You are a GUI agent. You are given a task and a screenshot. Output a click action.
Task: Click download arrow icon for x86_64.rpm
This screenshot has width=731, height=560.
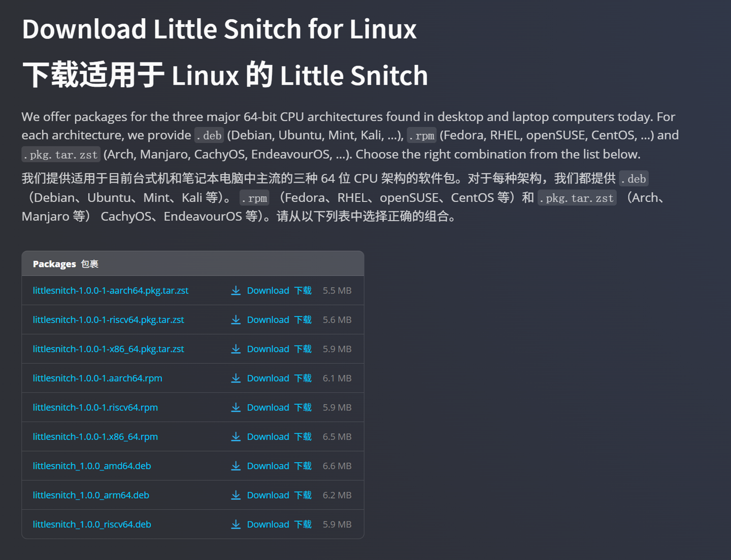[236, 437]
